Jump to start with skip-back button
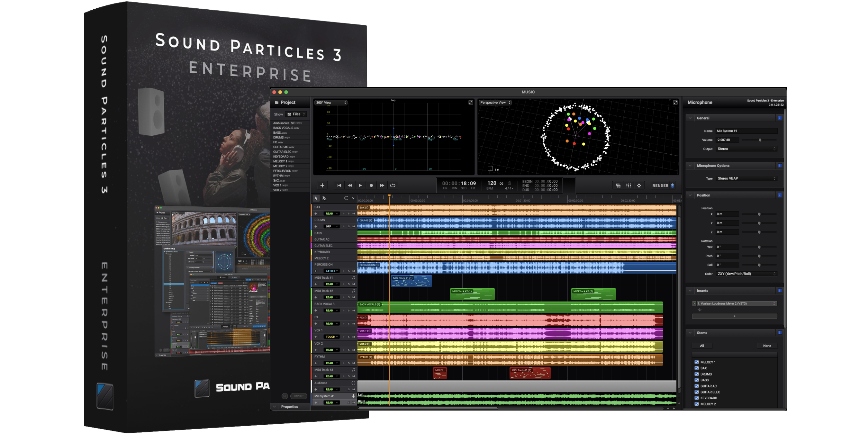Screen dimensions: 868x434 point(339,185)
